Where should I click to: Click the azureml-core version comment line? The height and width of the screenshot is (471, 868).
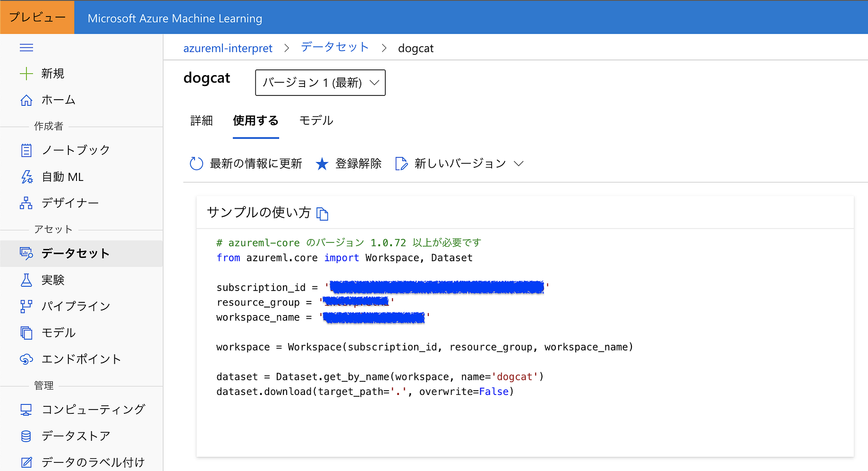(349, 243)
